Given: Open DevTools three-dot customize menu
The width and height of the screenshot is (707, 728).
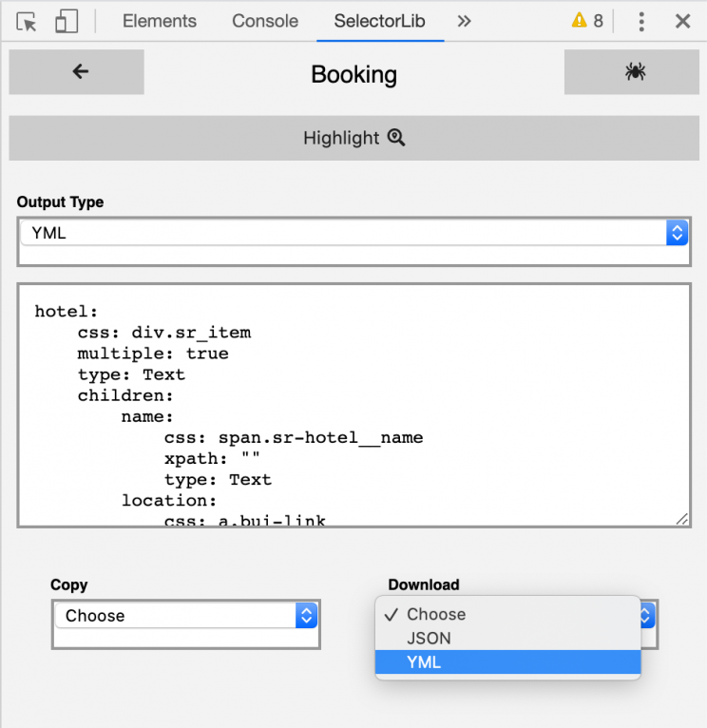Looking at the screenshot, I should tap(641, 21).
